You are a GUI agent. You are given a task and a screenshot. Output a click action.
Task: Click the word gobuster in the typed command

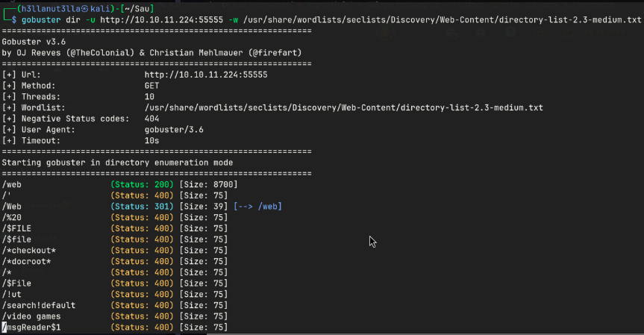38,19
